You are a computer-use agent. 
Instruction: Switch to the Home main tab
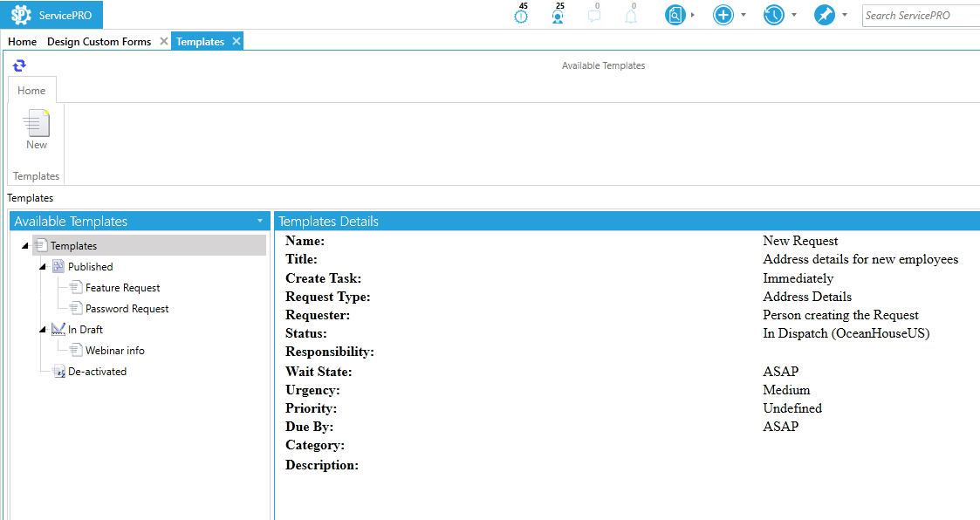tap(23, 41)
